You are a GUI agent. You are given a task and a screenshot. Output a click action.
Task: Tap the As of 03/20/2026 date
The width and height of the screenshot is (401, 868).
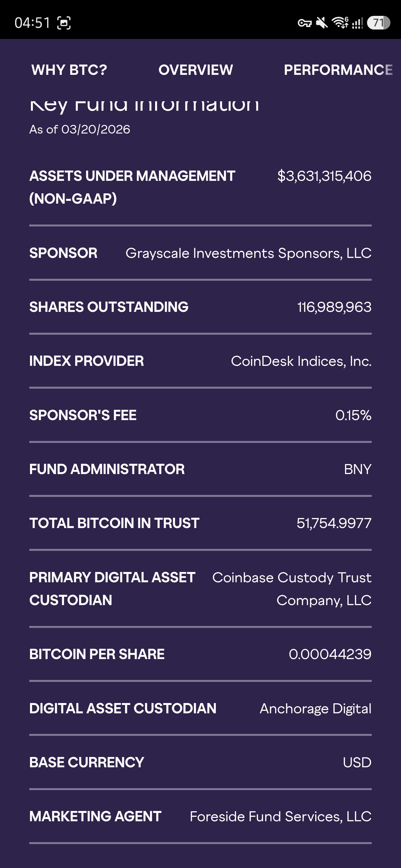click(80, 129)
